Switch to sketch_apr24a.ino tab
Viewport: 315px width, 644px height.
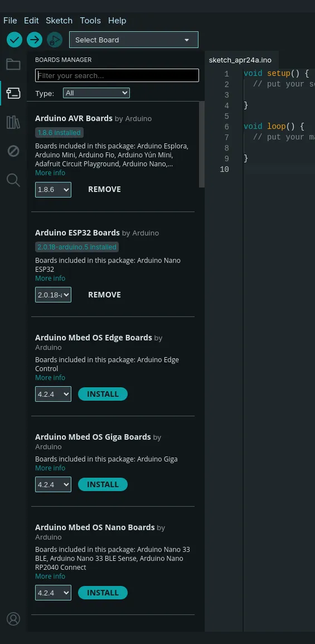click(x=240, y=60)
